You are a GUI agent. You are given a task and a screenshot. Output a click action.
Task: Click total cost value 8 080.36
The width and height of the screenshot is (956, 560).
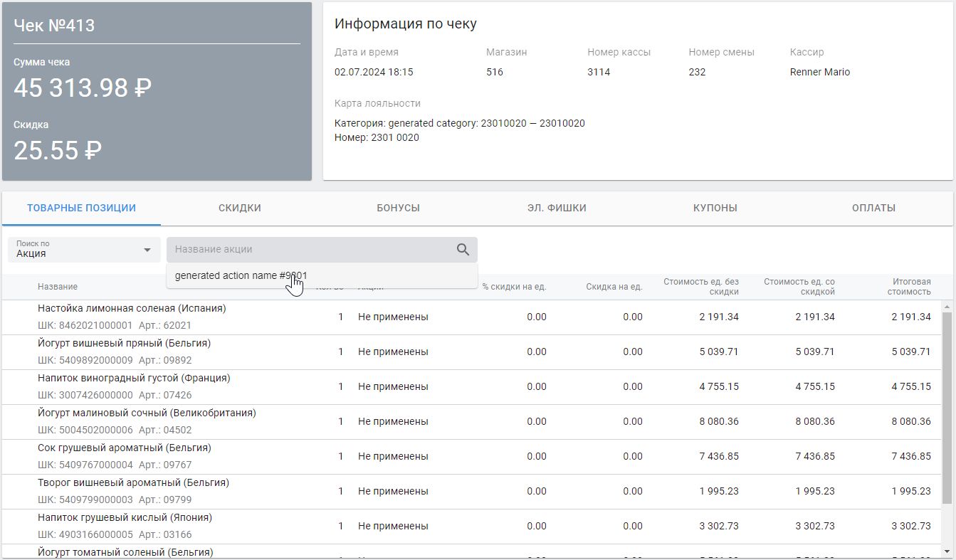(911, 421)
